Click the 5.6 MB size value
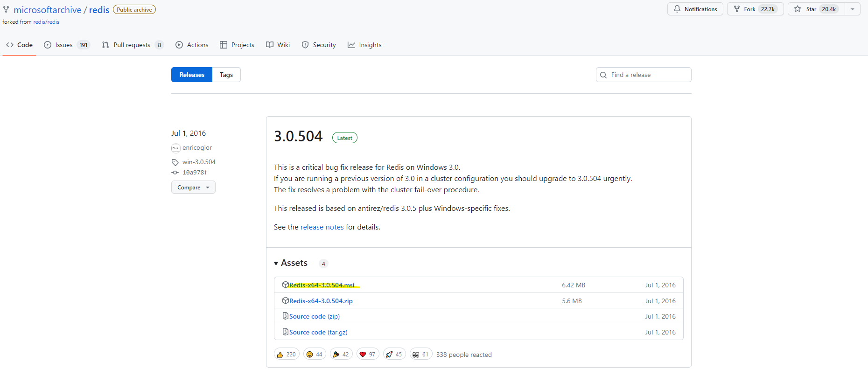 [x=572, y=301]
